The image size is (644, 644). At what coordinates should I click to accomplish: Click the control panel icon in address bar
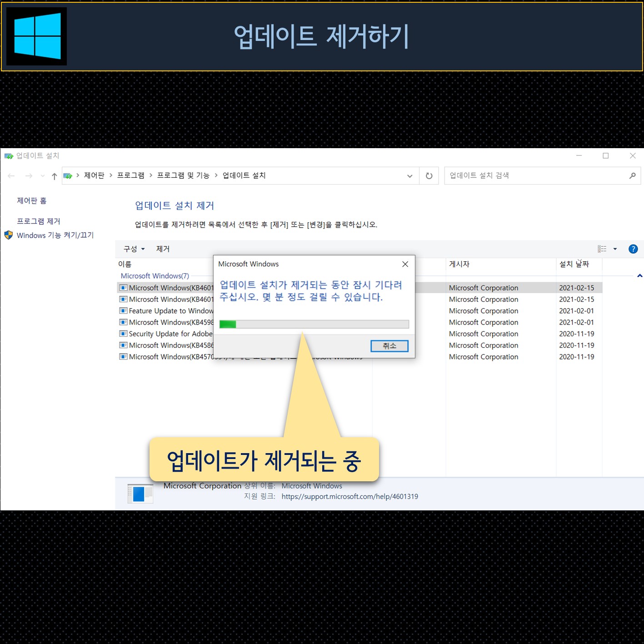[x=68, y=176]
